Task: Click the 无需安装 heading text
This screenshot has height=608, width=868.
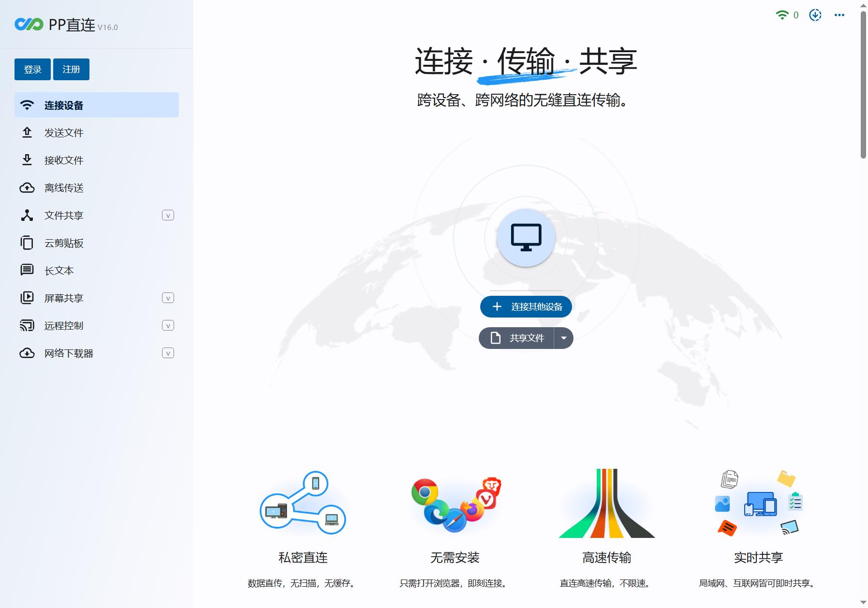Action: pyautogui.click(x=455, y=557)
